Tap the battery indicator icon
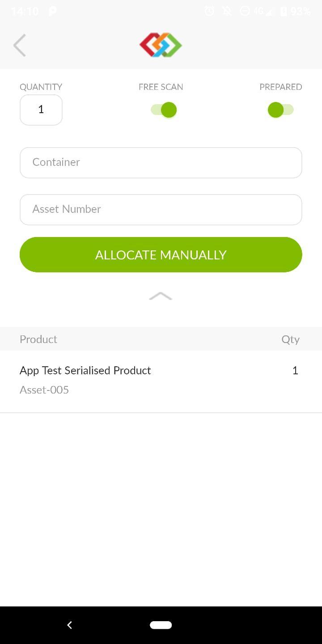322x644 pixels. coord(284,11)
